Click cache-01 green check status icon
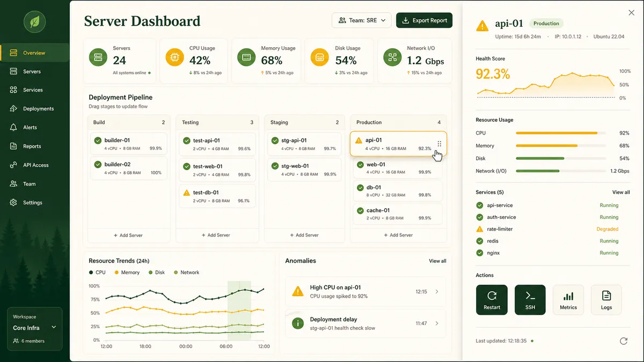This screenshot has width=644, height=362. pyautogui.click(x=360, y=211)
